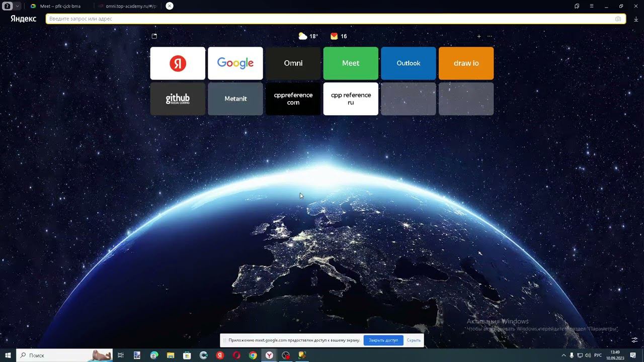Open Opera browser from taskbar
The image size is (644, 362).
(236, 355)
